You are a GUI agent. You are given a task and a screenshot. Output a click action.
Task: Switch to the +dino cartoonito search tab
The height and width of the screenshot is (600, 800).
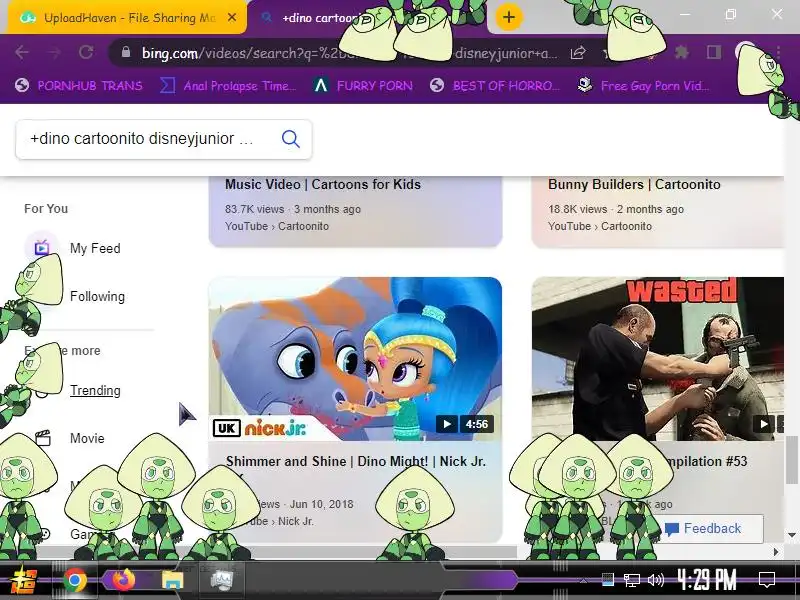coord(319,18)
